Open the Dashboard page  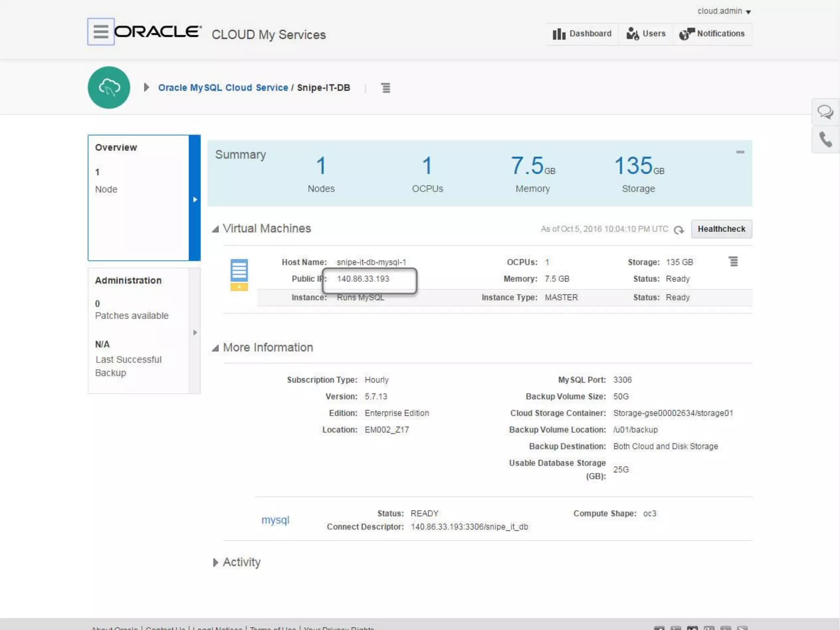coord(582,34)
